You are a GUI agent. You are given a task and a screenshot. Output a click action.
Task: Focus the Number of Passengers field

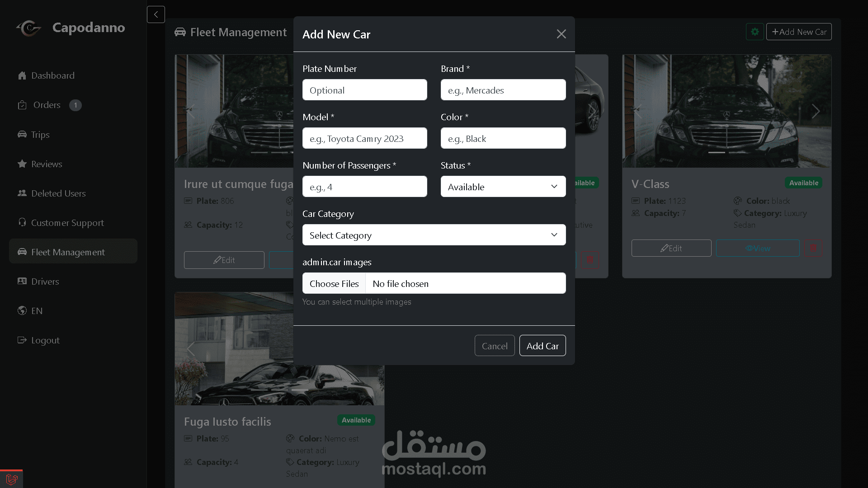[x=364, y=187]
